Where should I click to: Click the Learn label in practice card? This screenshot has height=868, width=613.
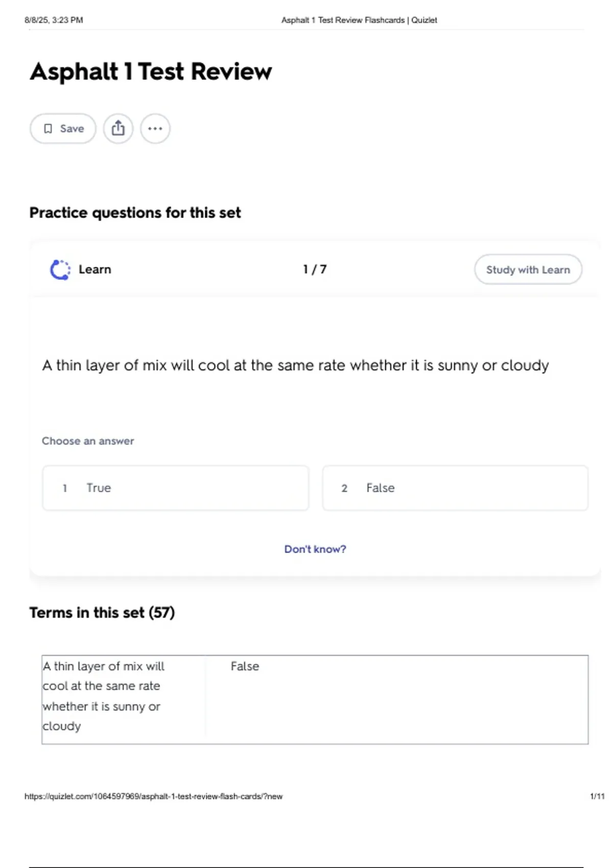pos(95,270)
